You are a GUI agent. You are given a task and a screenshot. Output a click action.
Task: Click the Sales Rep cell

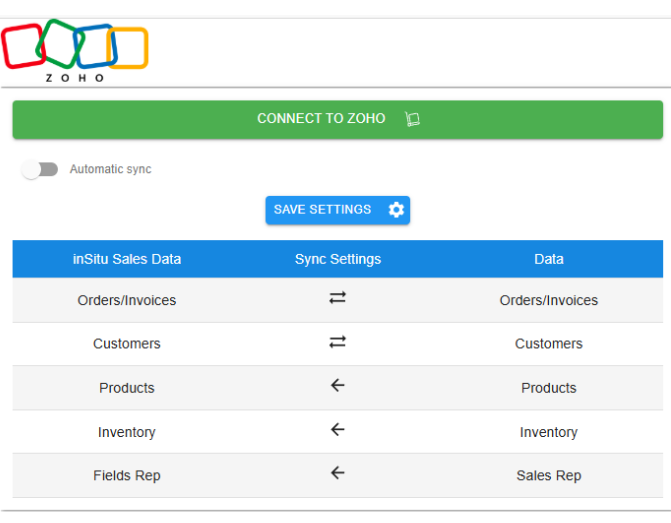(x=549, y=475)
